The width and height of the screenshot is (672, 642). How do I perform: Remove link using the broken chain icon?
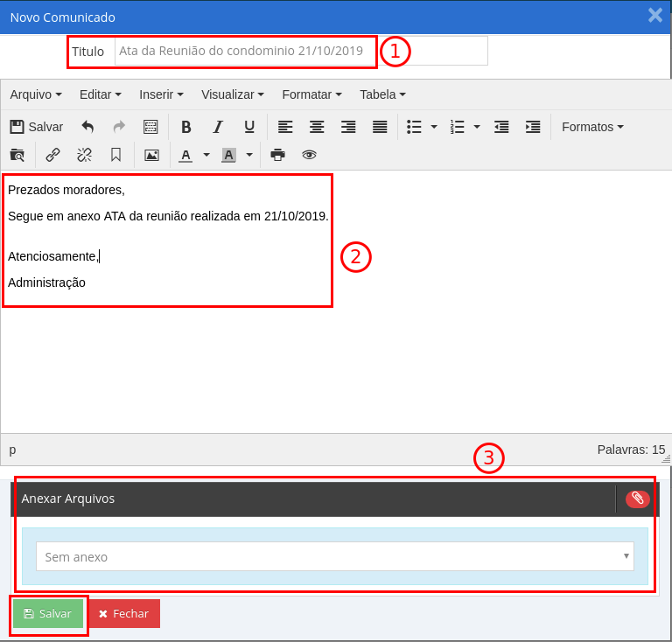pos(84,155)
